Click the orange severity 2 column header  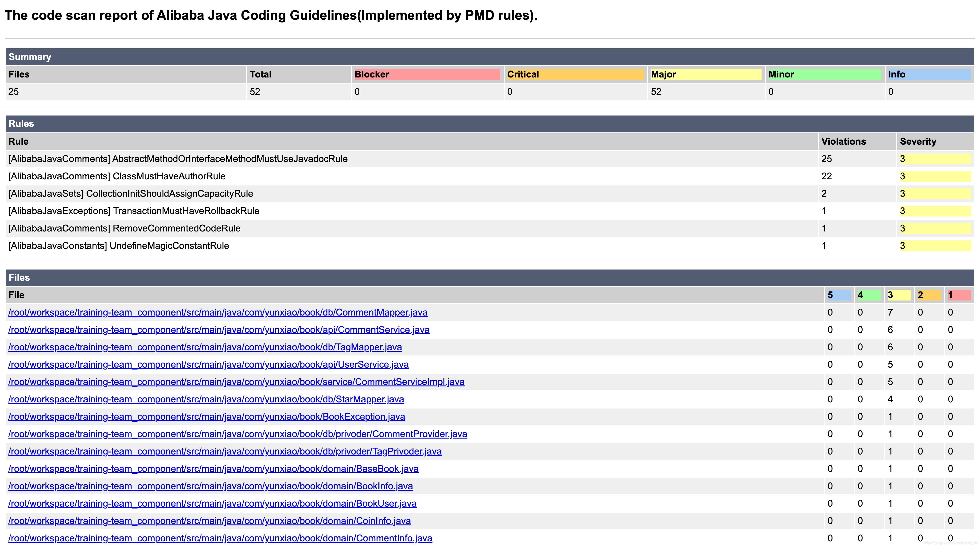click(929, 295)
